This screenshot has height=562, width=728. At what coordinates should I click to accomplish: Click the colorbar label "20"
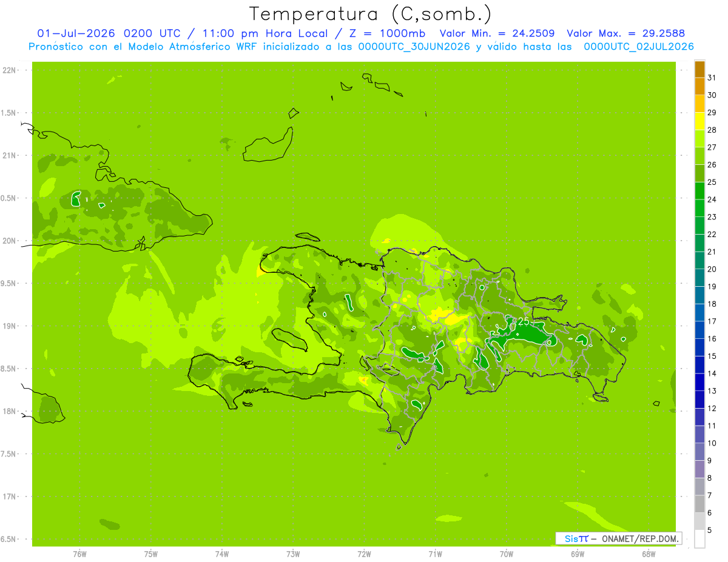tap(712, 269)
